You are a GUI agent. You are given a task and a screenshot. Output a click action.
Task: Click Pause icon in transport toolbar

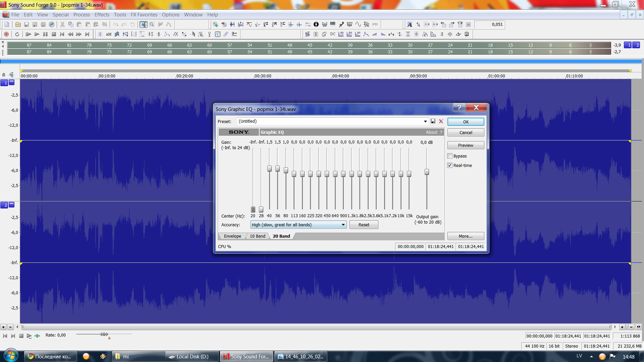pyautogui.click(x=45, y=34)
